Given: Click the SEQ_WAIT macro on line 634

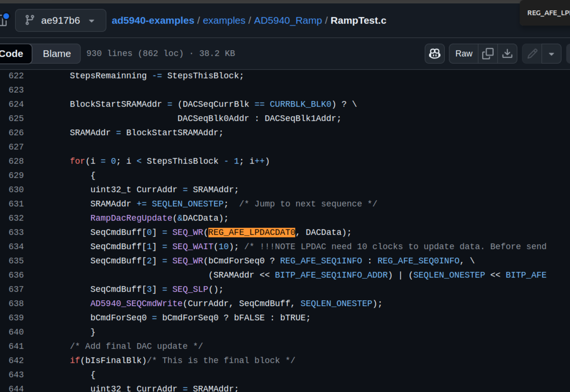Looking at the screenshot, I should pyautogui.click(x=193, y=247).
